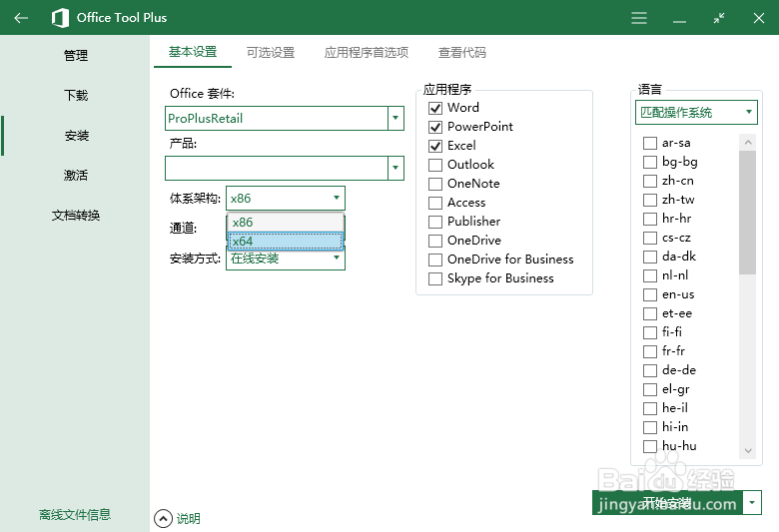779x532 pixels.
Task: Check the he-il language checkbox
Action: point(650,408)
